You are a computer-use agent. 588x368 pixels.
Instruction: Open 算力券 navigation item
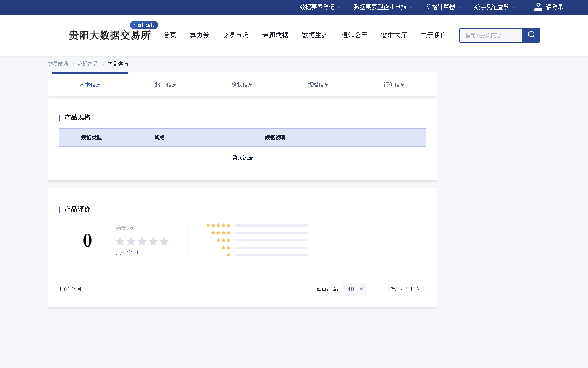(200, 35)
